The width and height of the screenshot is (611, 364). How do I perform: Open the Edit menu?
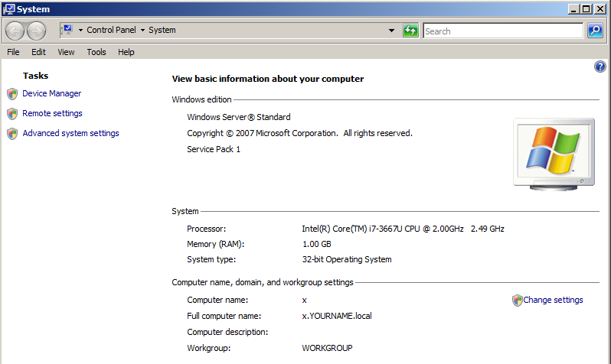click(38, 52)
